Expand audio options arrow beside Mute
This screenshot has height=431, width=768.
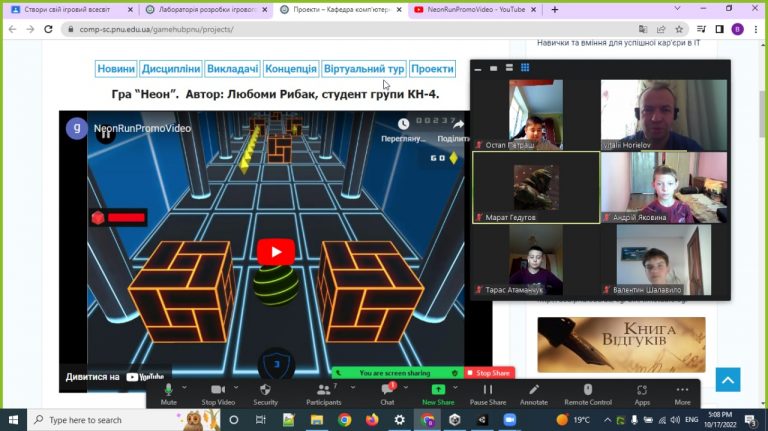point(184,387)
